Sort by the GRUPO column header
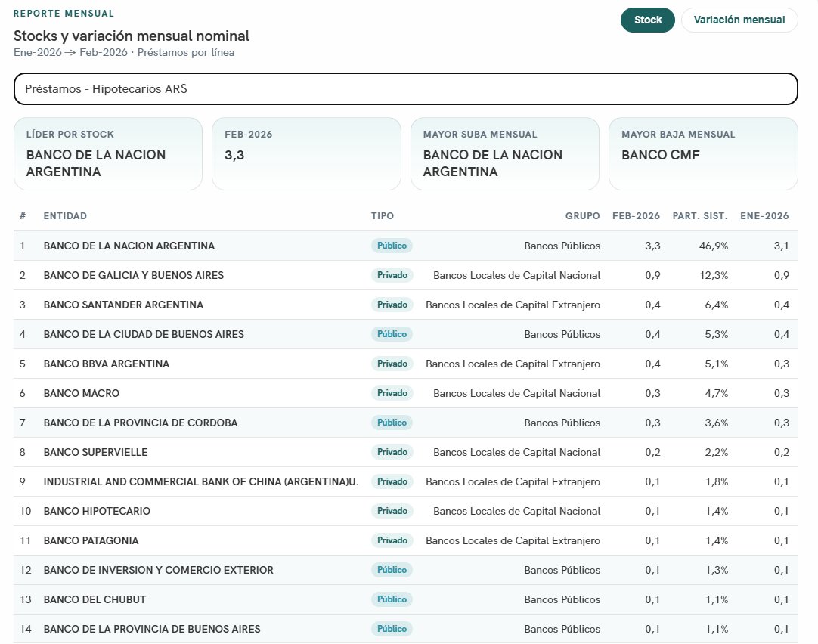Screen dimensions: 818x644 pyautogui.click(x=583, y=216)
